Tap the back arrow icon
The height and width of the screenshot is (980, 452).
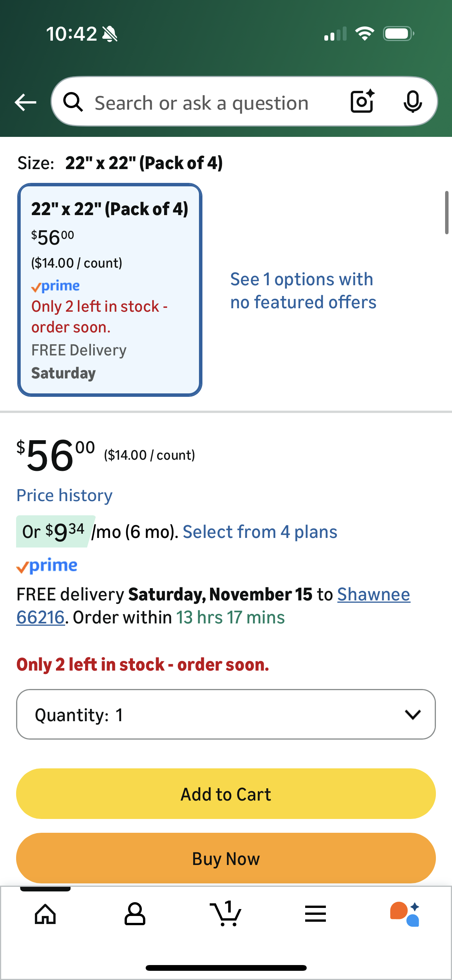point(25,102)
